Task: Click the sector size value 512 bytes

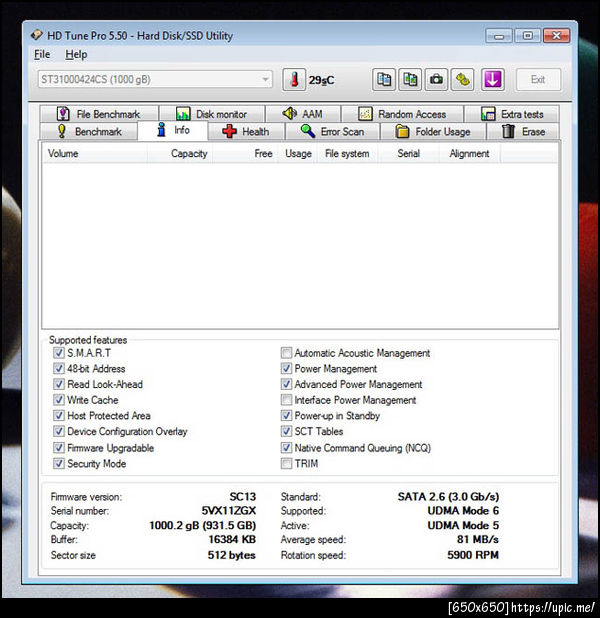Action: 232,555
